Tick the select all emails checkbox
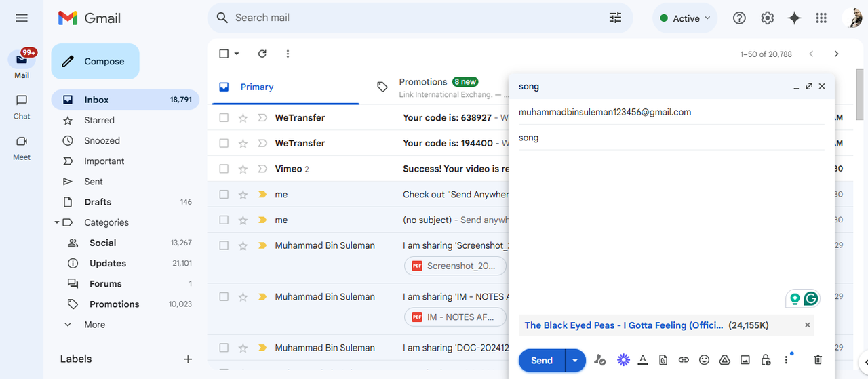Image resolution: width=868 pixels, height=379 pixels. click(224, 54)
